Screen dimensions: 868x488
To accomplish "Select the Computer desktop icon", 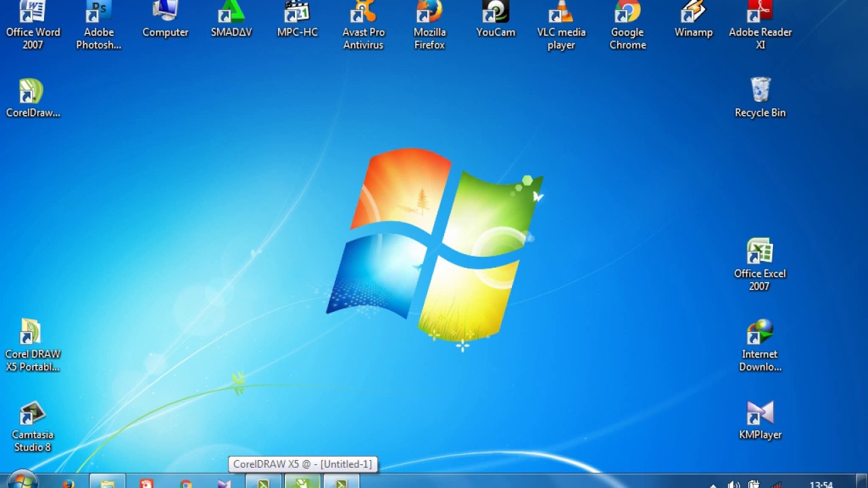I will click(x=165, y=20).
